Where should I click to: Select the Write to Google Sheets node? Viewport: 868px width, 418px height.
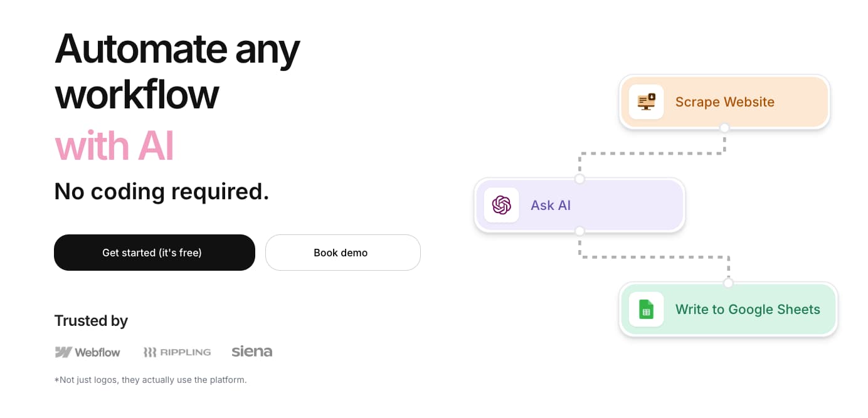coord(728,310)
